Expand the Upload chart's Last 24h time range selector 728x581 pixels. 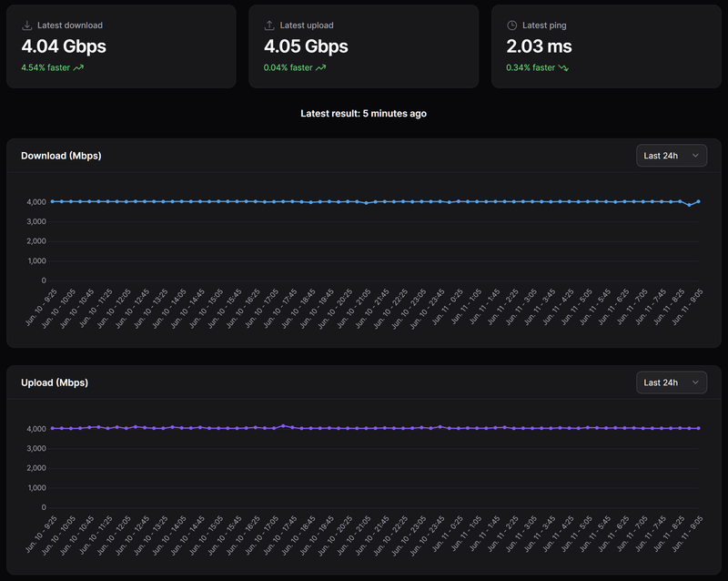click(x=671, y=382)
